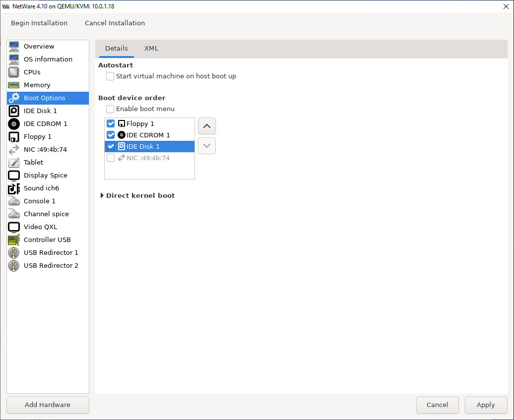Uncheck Floppy 1 in boot device order

(x=111, y=124)
